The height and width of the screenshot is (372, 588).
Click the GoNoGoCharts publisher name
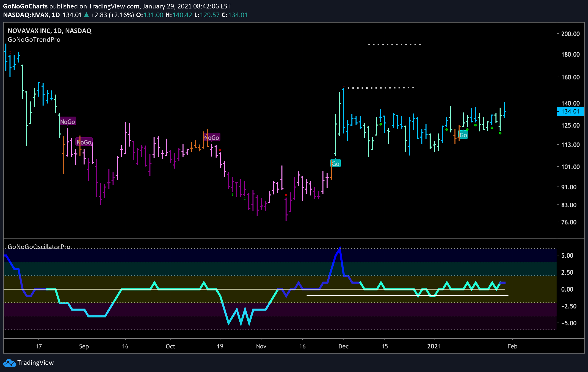pos(25,6)
